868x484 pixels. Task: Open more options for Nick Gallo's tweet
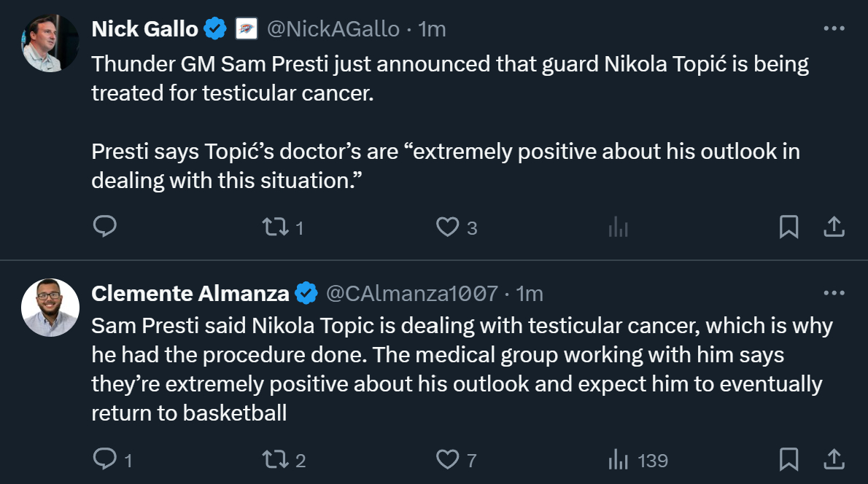[834, 28]
